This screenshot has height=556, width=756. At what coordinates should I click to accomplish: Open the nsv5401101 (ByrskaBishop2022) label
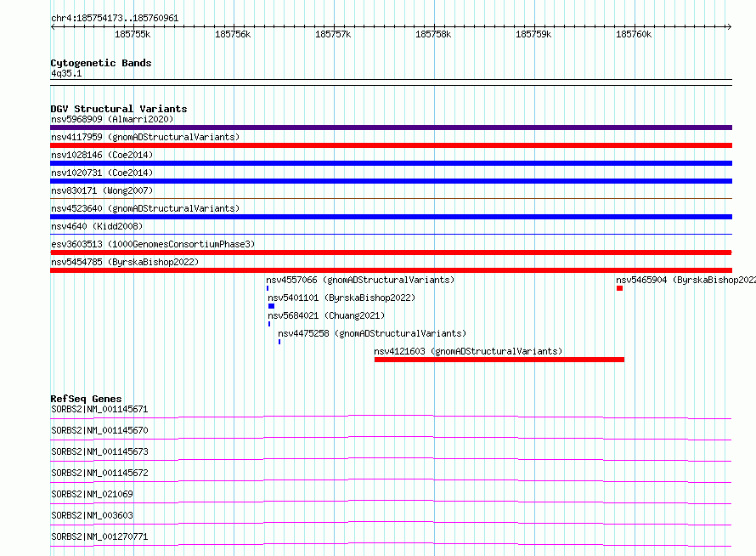click(x=341, y=298)
